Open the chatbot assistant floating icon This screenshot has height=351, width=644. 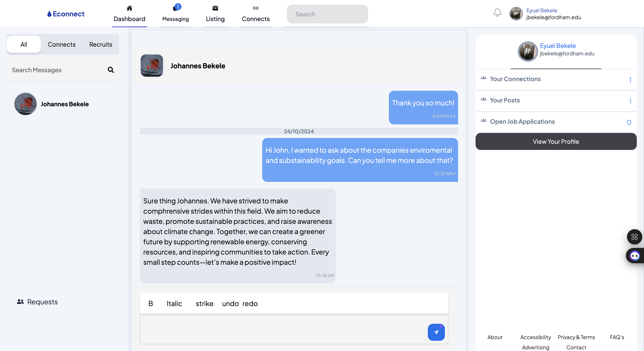pos(635,256)
